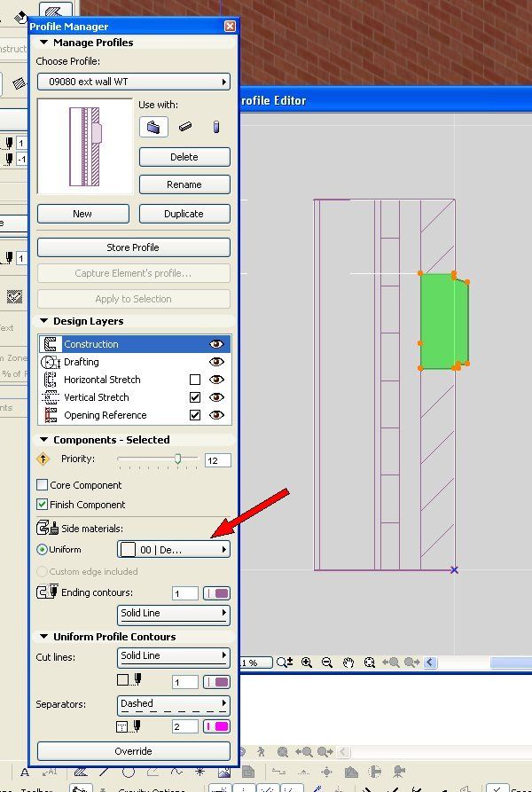Image resolution: width=532 pixels, height=792 pixels.
Task: Collapse the Uniform Profile Contours section
Action: click(44, 637)
